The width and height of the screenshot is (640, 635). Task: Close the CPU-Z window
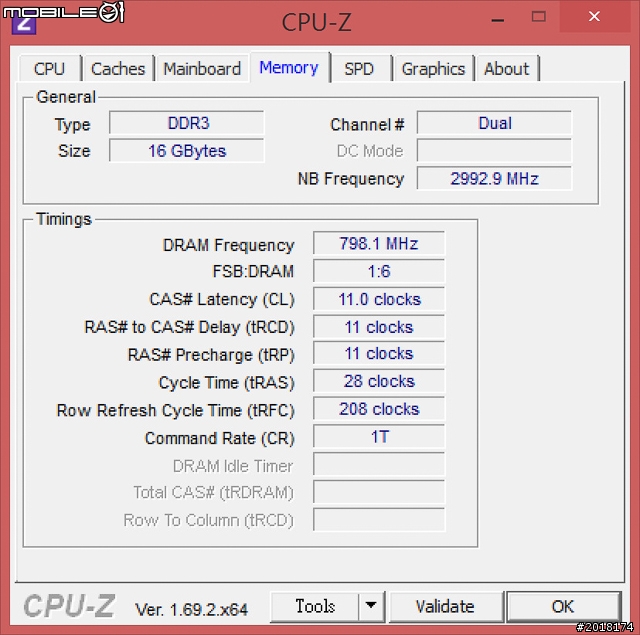click(x=595, y=16)
